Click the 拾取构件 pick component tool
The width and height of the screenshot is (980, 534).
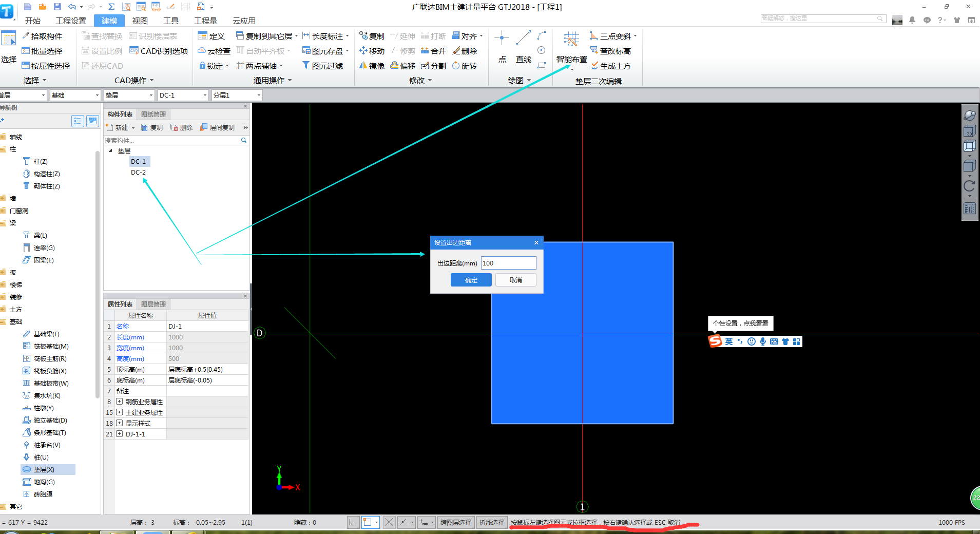(x=43, y=36)
